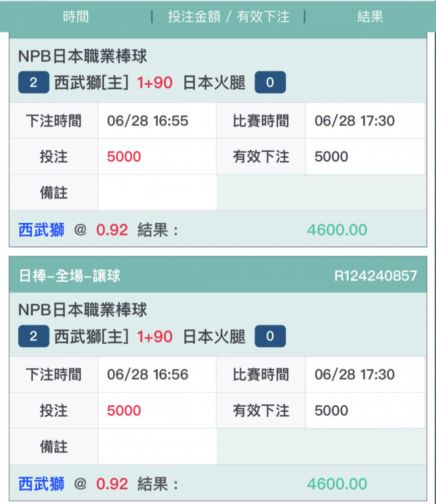This screenshot has height=504, width=436.
Task: Open blue 西武獅 pick link in 16:55 bet
Action: pyautogui.click(x=41, y=230)
